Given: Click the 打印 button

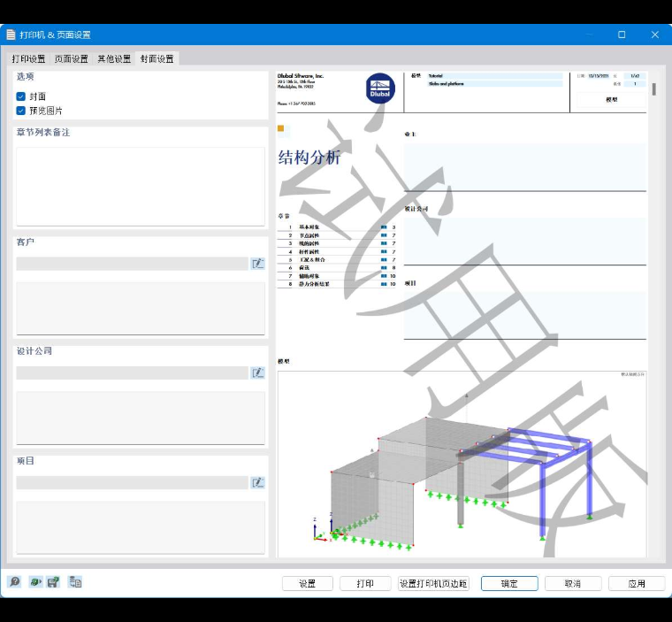Looking at the screenshot, I should (x=365, y=583).
